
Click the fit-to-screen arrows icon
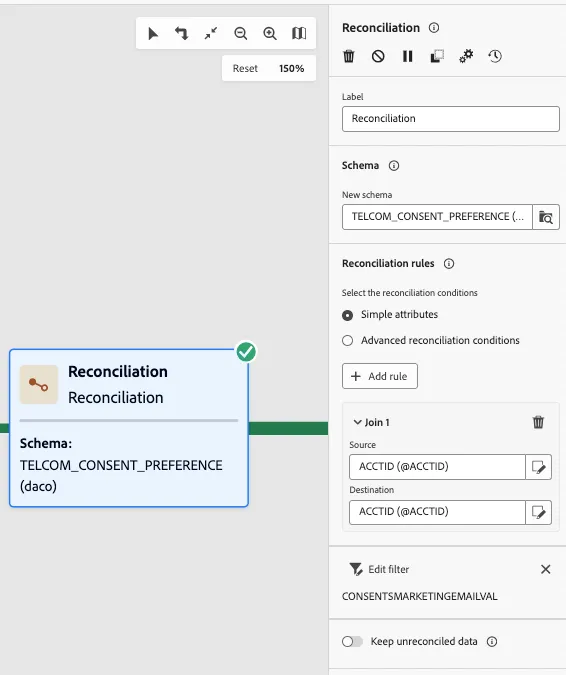tap(211, 34)
